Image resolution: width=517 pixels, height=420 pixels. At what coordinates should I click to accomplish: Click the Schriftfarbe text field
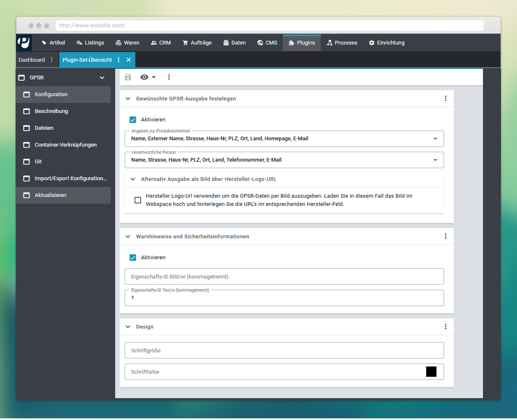[284, 372]
